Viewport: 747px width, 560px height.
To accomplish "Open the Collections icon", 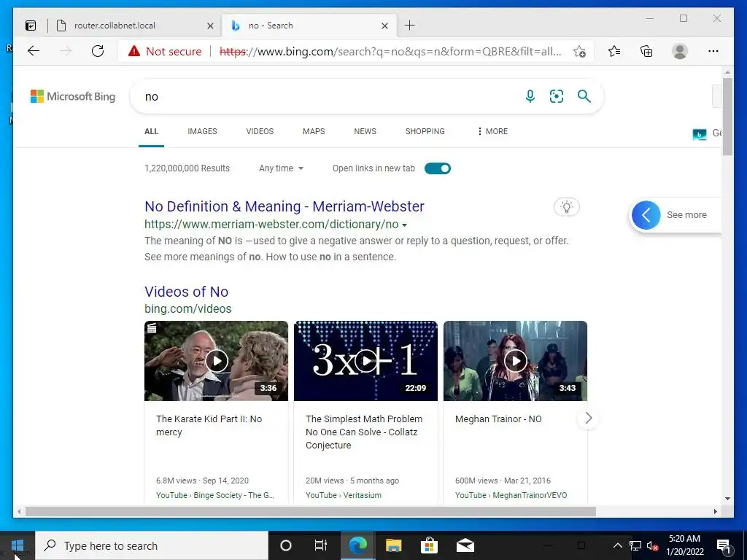I will (x=646, y=51).
